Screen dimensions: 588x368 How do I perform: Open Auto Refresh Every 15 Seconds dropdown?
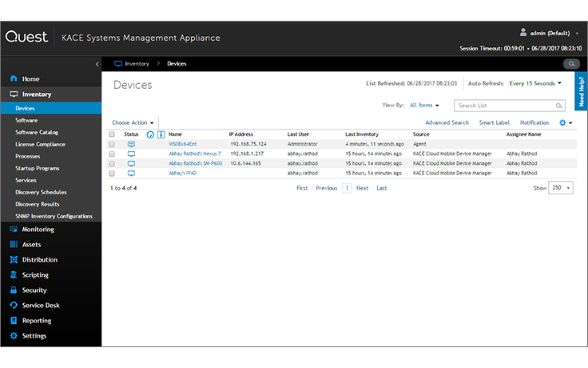click(x=535, y=83)
